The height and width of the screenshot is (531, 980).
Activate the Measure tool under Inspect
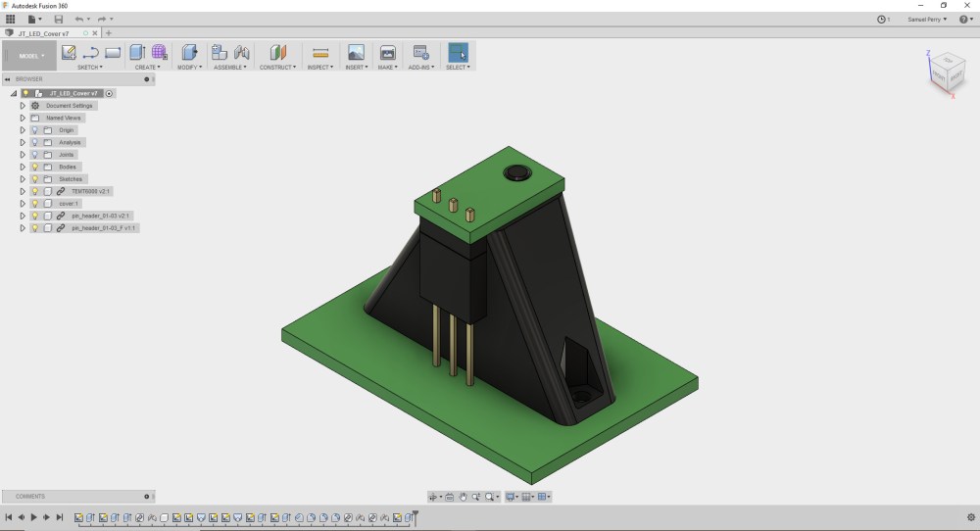tap(319, 53)
